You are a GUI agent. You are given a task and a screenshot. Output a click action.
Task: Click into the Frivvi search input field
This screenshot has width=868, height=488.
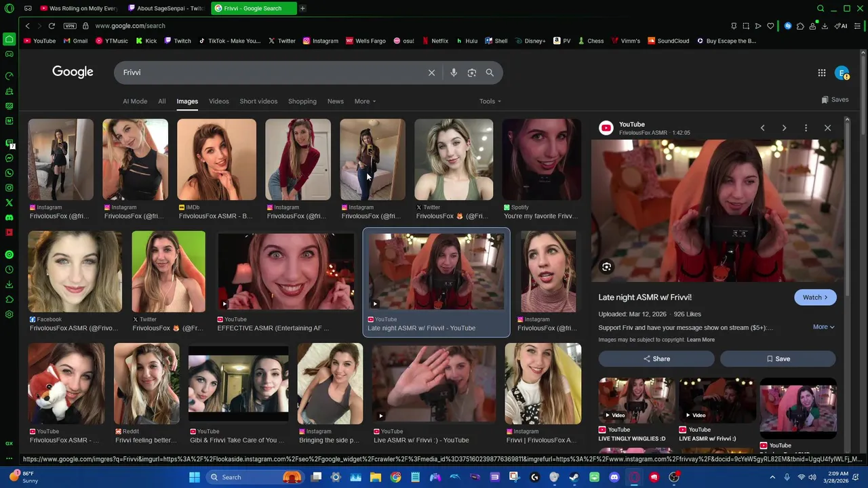click(x=271, y=73)
